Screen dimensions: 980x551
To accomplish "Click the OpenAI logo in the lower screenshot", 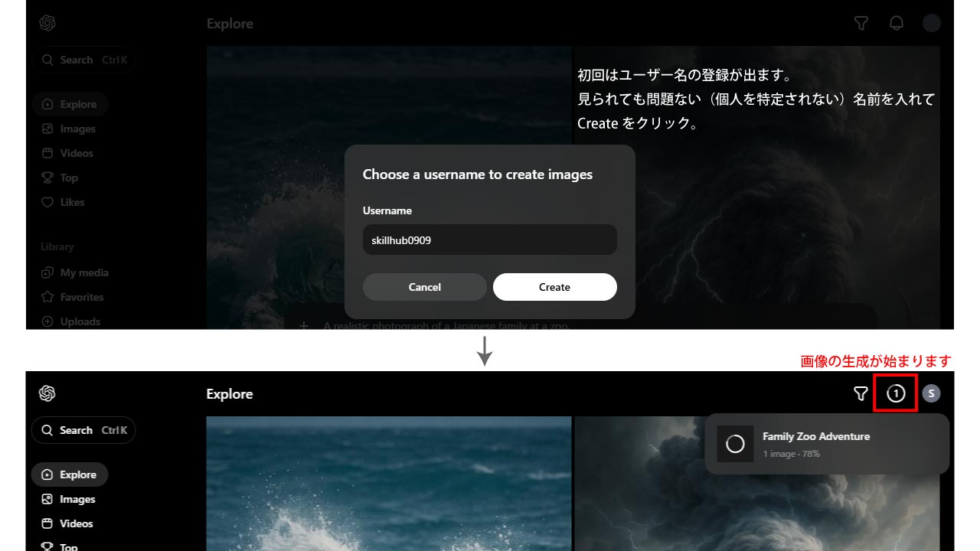I will coord(47,393).
